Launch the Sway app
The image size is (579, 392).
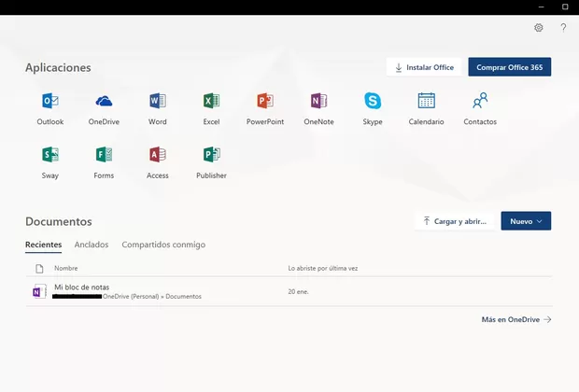[x=50, y=162]
